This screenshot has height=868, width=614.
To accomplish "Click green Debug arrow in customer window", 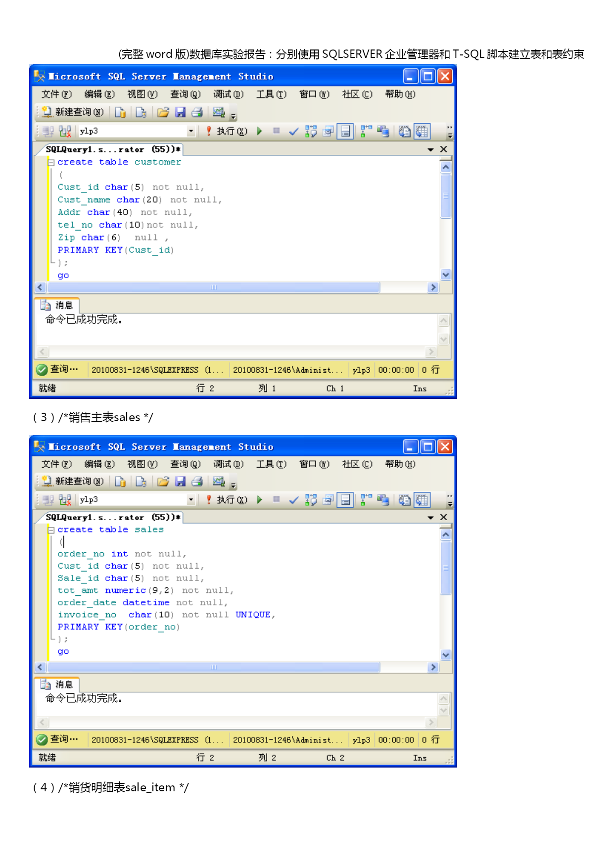I will click(260, 131).
